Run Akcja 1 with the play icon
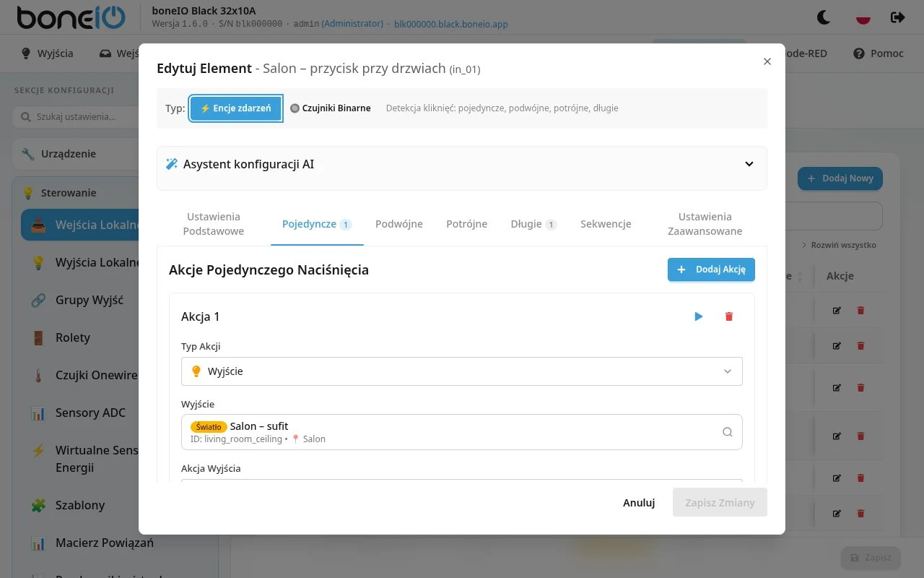 coord(698,316)
